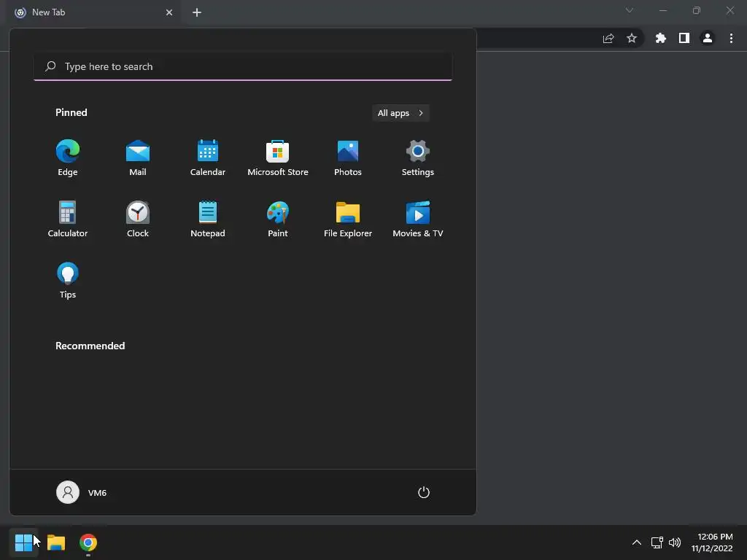Open Chrome Extensions puzzle icon

661,38
